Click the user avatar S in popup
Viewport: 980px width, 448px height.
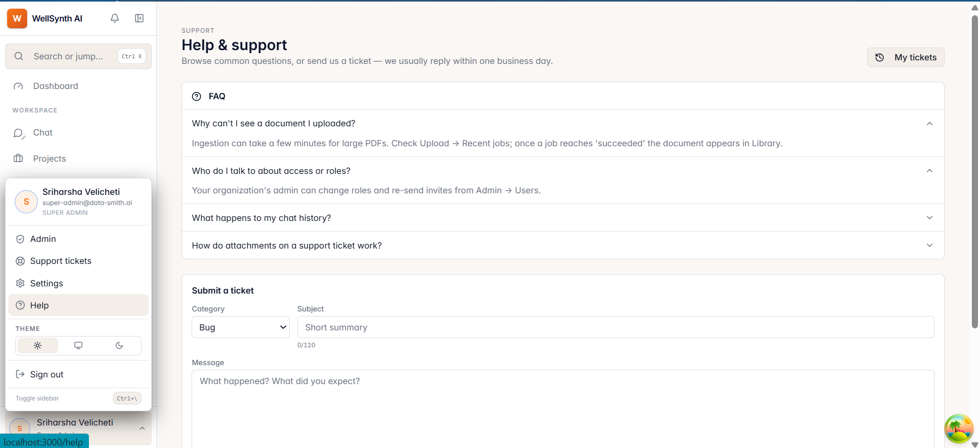(x=27, y=201)
